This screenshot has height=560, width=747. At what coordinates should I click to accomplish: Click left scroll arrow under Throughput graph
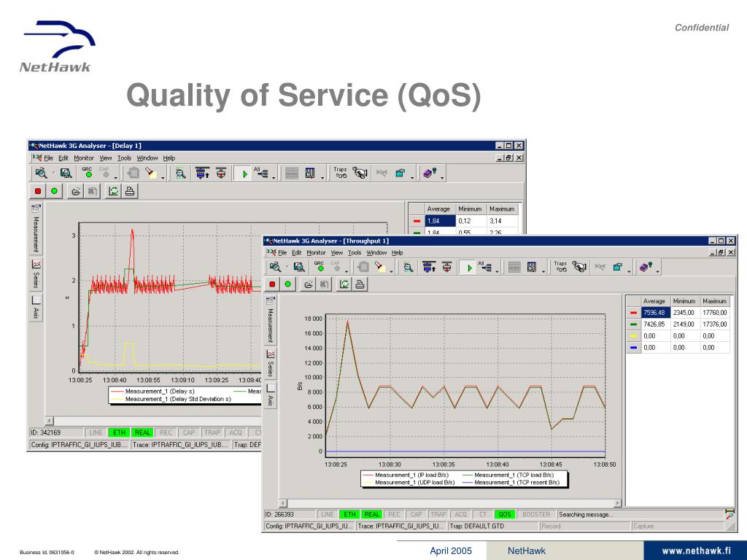click(283, 503)
